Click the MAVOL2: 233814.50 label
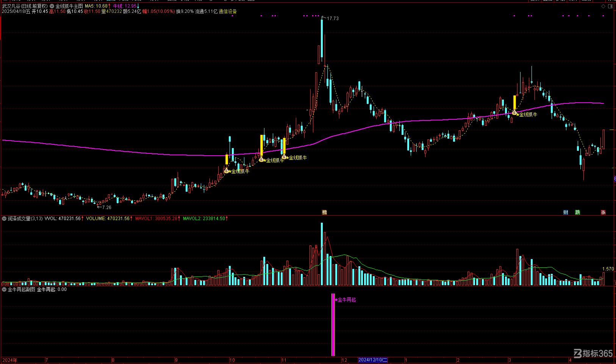 204,219
